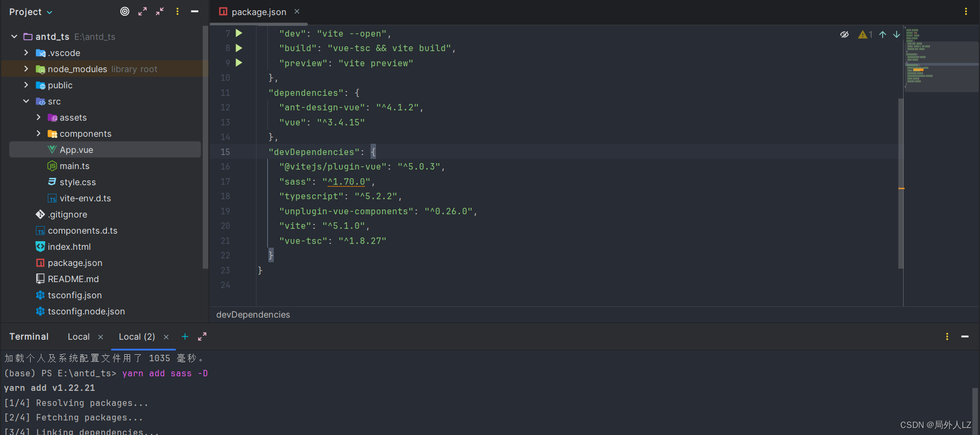
Task: Run the preview script gutter icon
Action: click(239, 63)
